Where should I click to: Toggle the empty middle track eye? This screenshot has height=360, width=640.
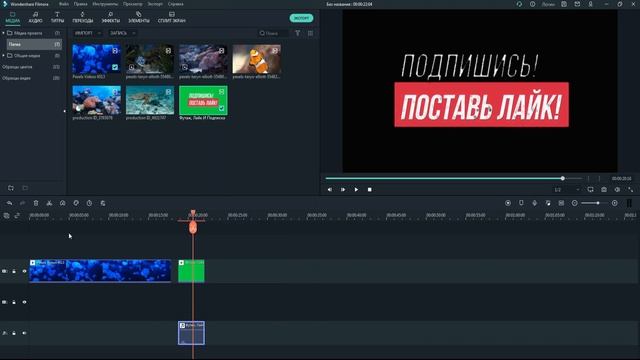tap(24, 302)
